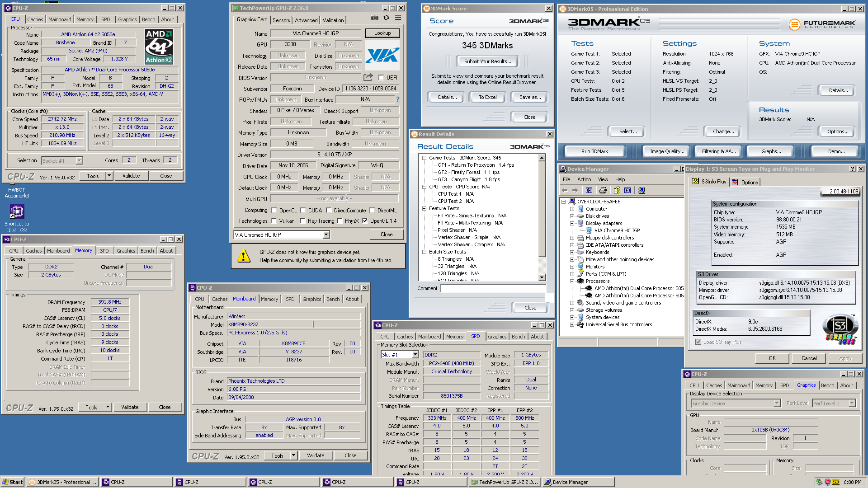
Task: Toggle the Ray Tracing checkbox
Action: pos(302,221)
